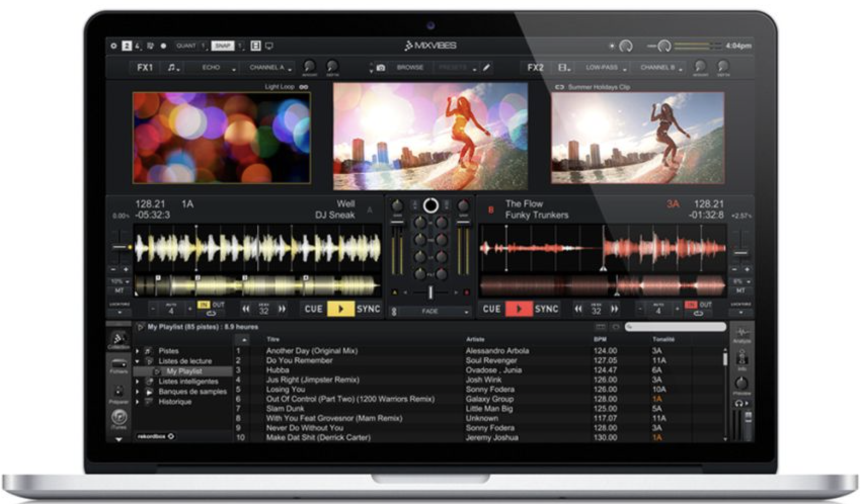
Task: Click the crossfader handle in the mixer
Action: [x=430, y=292]
